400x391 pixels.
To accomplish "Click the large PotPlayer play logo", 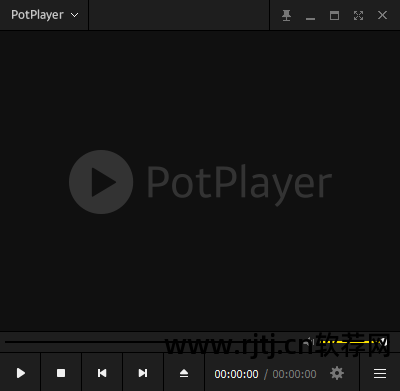I will click(101, 182).
